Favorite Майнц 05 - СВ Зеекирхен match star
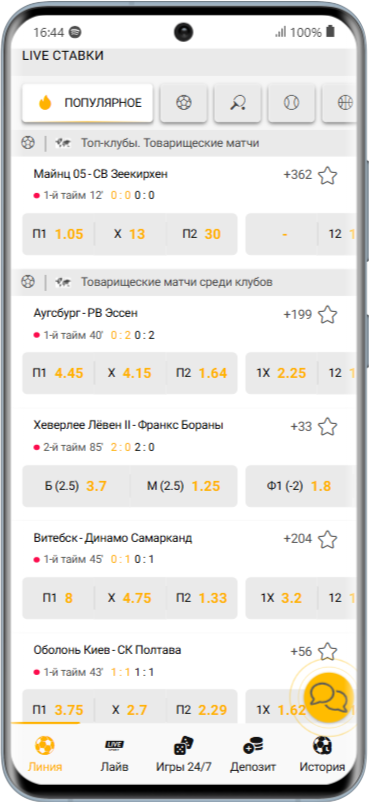This screenshot has width=369, height=802. [x=328, y=175]
